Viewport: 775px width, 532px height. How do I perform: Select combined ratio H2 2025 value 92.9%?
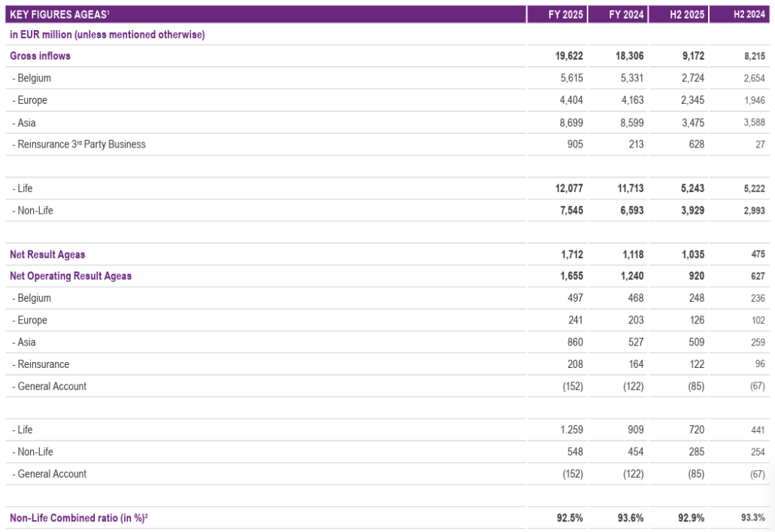pyautogui.click(x=691, y=518)
